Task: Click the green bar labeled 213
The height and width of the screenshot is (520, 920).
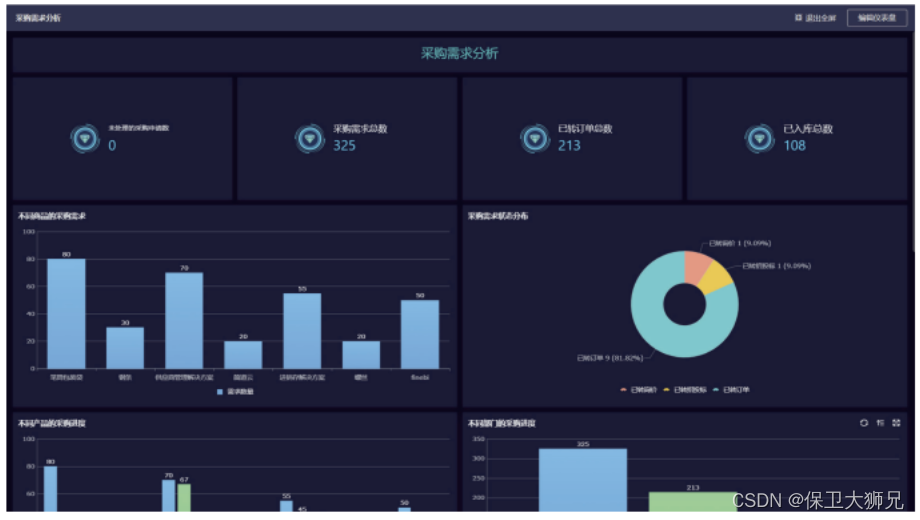Action: tap(692, 502)
